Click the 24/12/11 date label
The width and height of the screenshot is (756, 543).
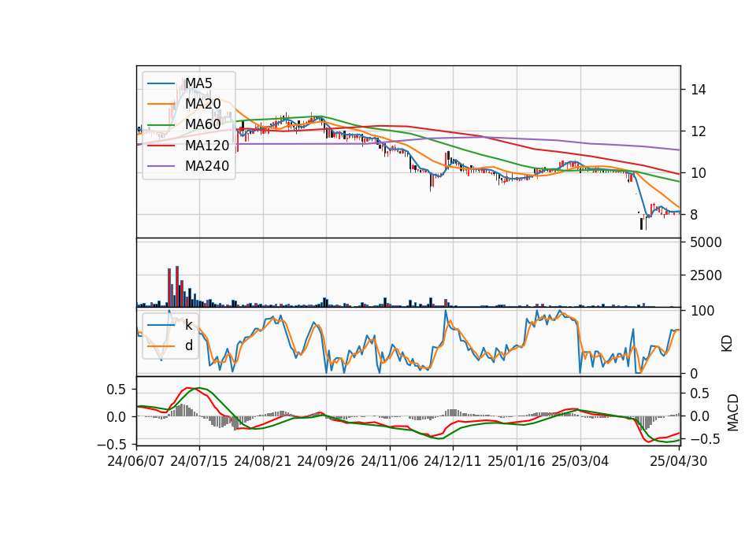click(453, 461)
